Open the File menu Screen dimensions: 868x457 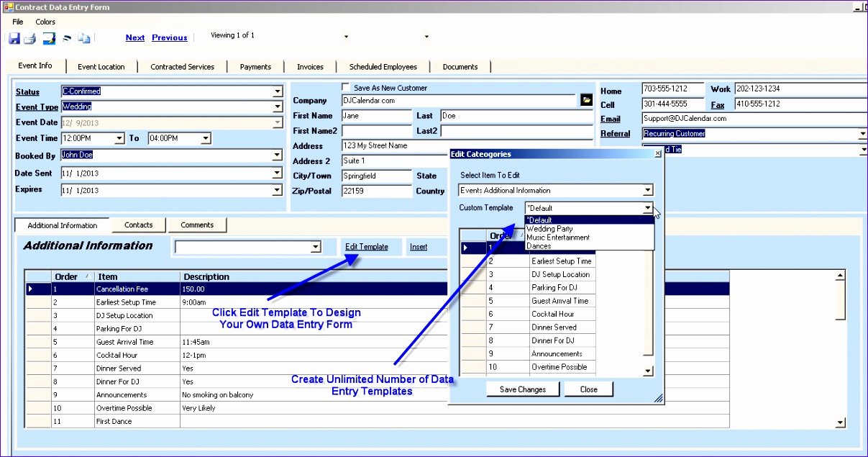(x=18, y=22)
